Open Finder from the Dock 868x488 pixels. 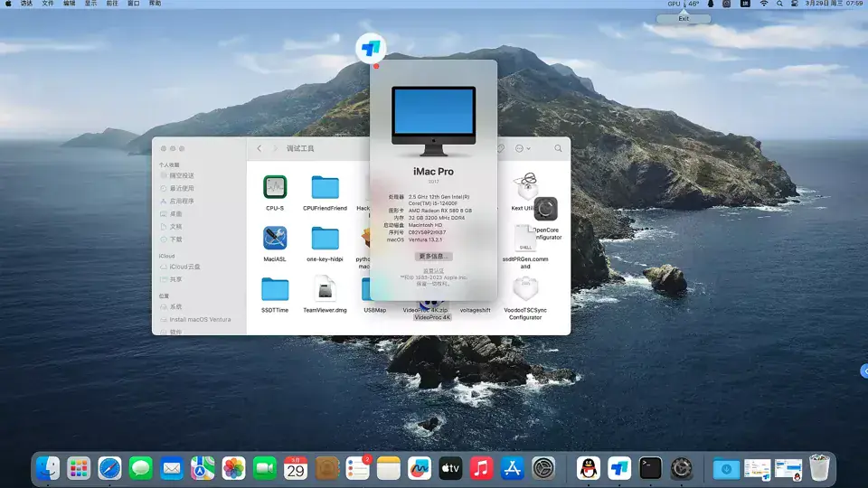click(x=48, y=469)
